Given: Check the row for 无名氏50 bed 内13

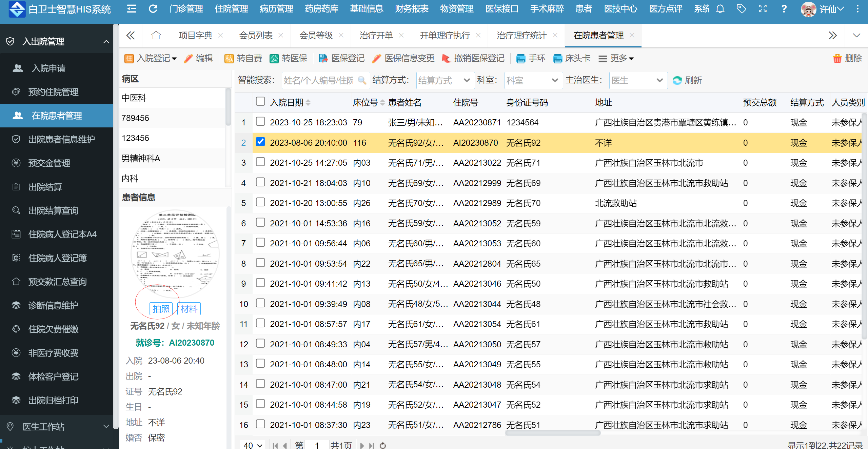Looking at the screenshot, I should (x=260, y=283).
